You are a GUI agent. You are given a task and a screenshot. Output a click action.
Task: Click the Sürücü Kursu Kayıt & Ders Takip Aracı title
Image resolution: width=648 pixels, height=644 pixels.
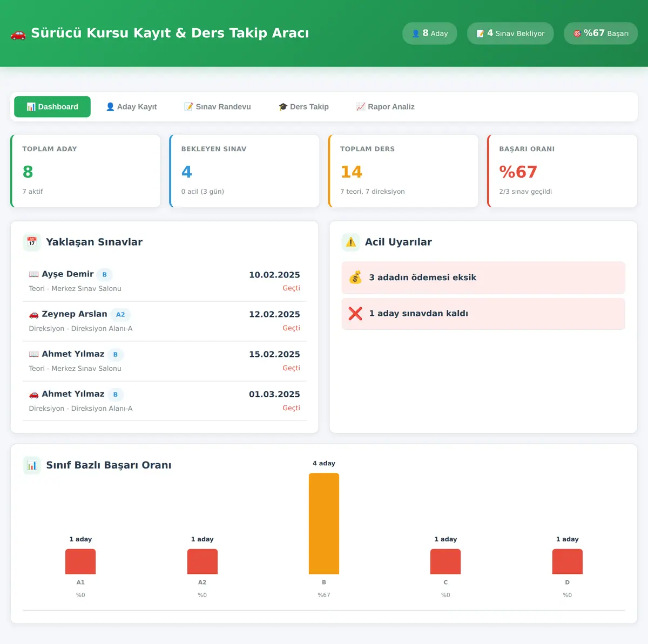click(x=170, y=33)
